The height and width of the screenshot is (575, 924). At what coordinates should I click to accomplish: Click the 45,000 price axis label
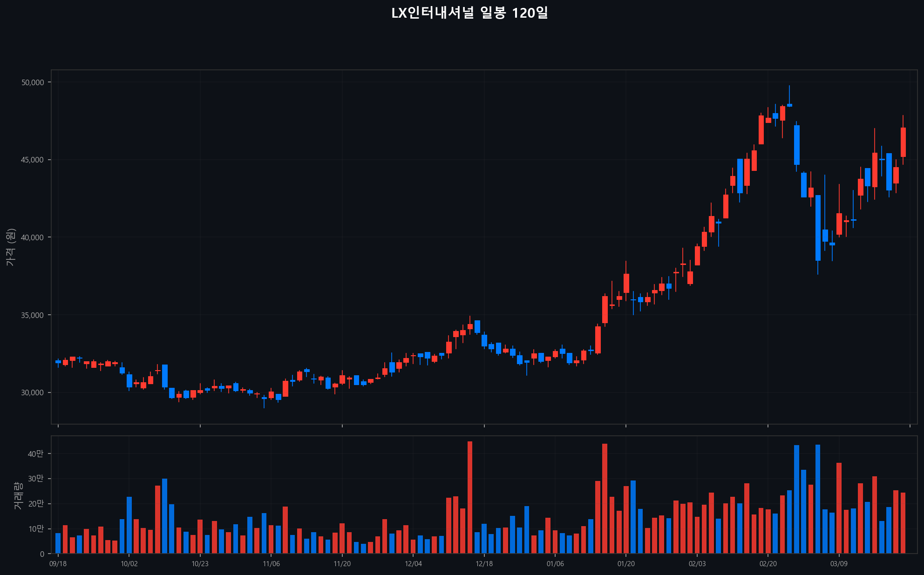coord(33,160)
